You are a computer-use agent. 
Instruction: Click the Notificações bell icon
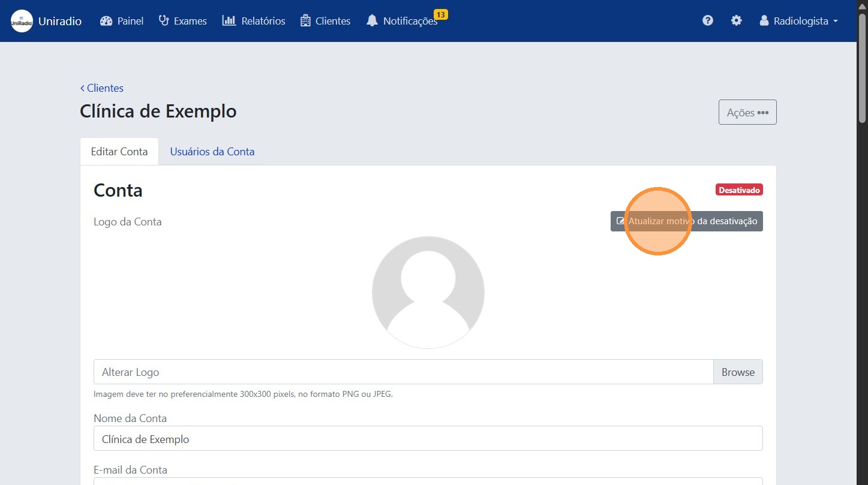click(373, 21)
